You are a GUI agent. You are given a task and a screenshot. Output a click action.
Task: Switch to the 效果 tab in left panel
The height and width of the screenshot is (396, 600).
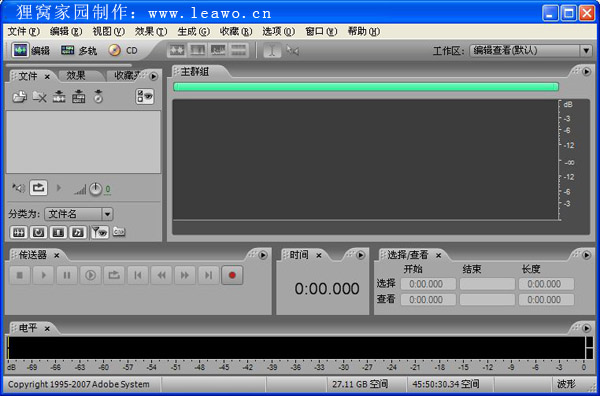coord(76,76)
